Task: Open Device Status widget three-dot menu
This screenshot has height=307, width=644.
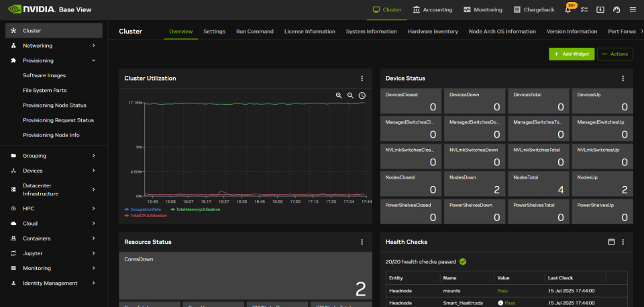Action: click(x=623, y=79)
